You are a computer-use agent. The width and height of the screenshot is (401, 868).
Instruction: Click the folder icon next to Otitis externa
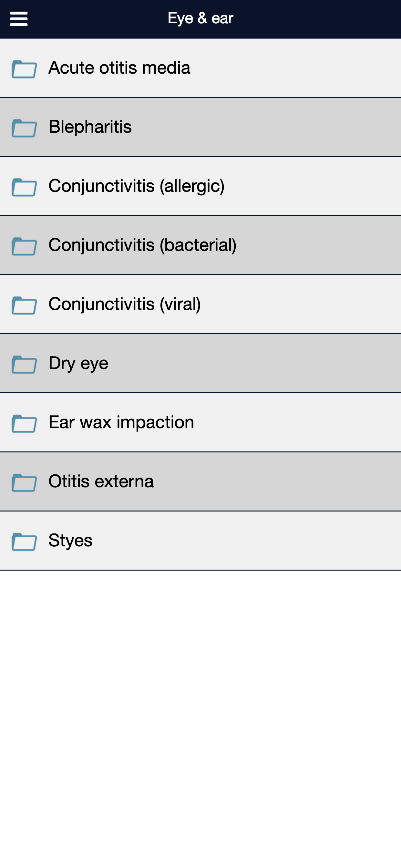(x=24, y=482)
